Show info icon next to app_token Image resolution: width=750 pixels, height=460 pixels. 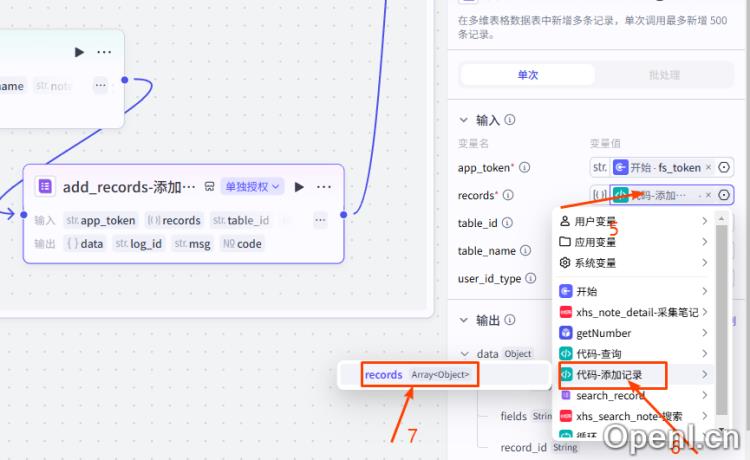click(x=524, y=167)
